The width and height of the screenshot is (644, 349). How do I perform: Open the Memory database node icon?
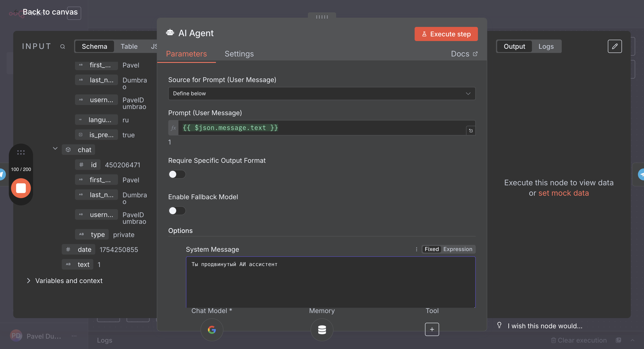322,330
